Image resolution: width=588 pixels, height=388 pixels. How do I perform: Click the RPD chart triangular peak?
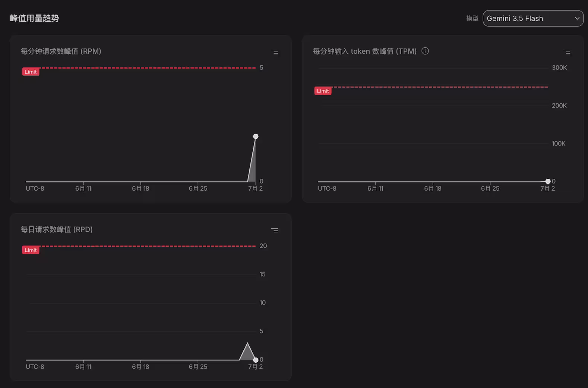tap(247, 353)
